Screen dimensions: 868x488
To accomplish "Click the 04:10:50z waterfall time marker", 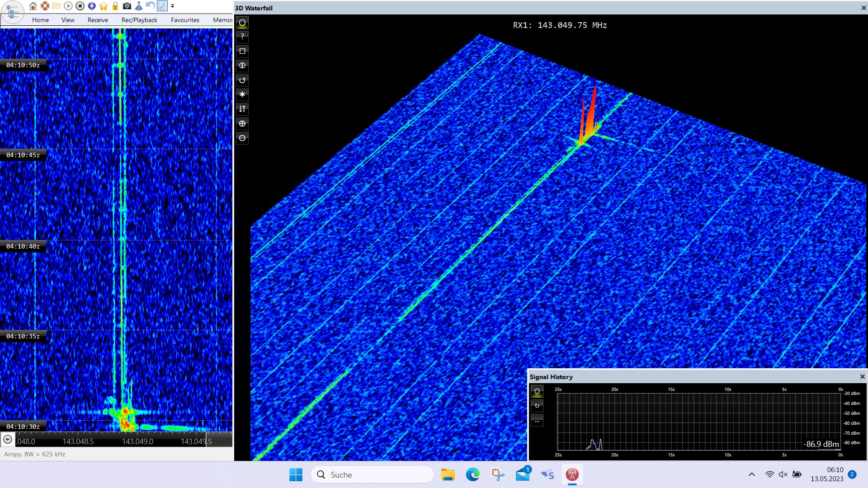I will pyautogui.click(x=23, y=65).
